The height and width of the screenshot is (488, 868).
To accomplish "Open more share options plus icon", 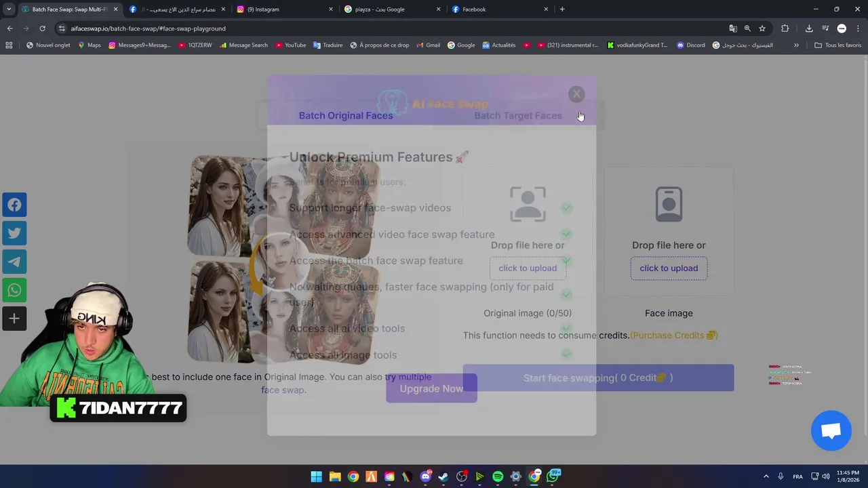I will coord(14,319).
